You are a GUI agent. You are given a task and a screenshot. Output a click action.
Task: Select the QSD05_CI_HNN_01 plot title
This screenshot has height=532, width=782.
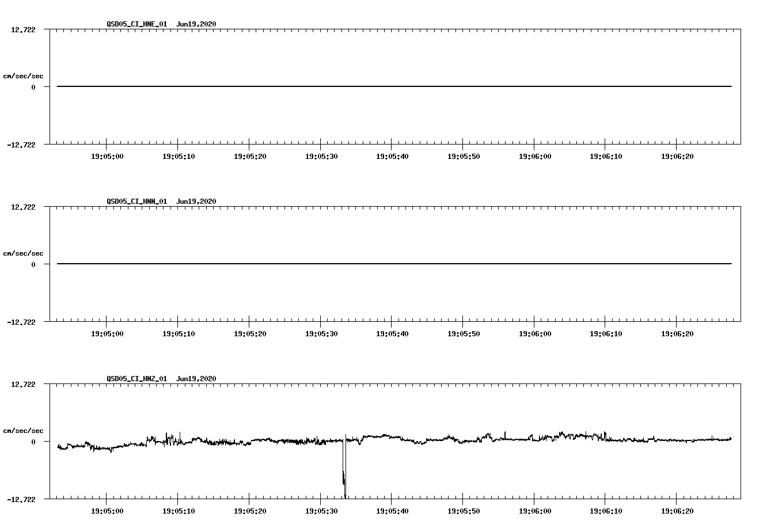[137, 202]
